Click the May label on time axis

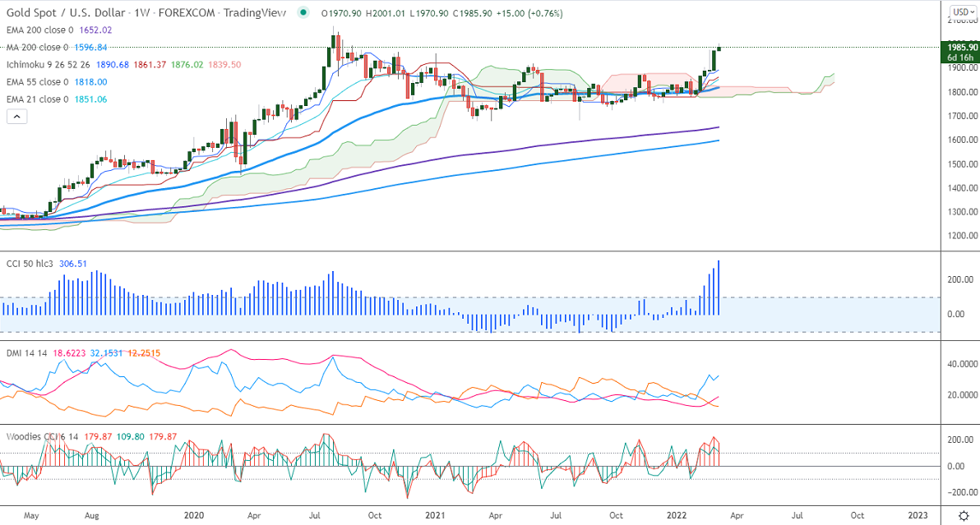(x=31, y=516)
